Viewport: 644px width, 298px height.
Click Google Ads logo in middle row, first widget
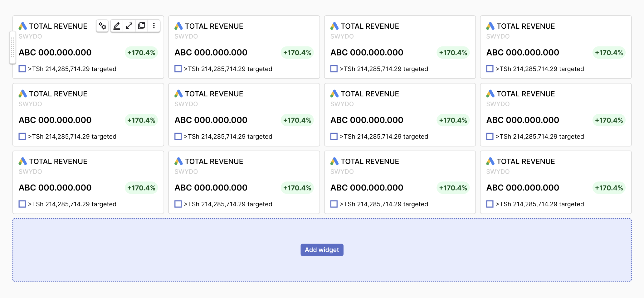[22, 94]
